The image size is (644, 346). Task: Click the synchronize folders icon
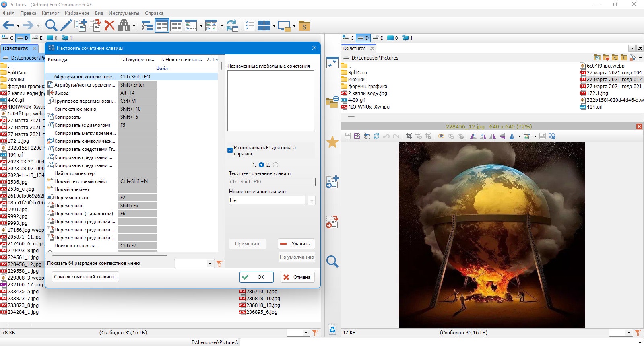232,25
